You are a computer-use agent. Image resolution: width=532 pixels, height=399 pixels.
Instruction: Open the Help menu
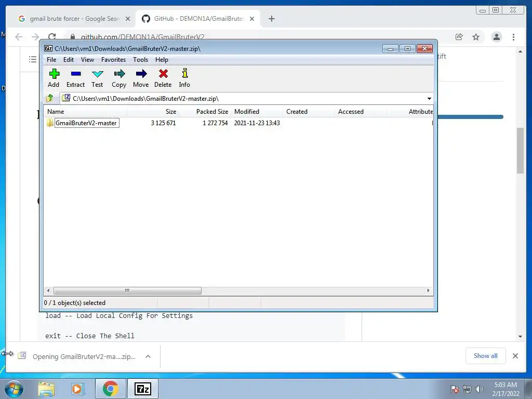coord(162,60)
